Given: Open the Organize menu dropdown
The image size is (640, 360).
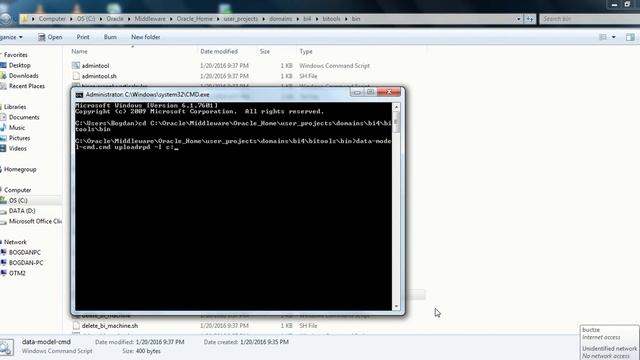Looking at the screenshot, I should [11, 37].
